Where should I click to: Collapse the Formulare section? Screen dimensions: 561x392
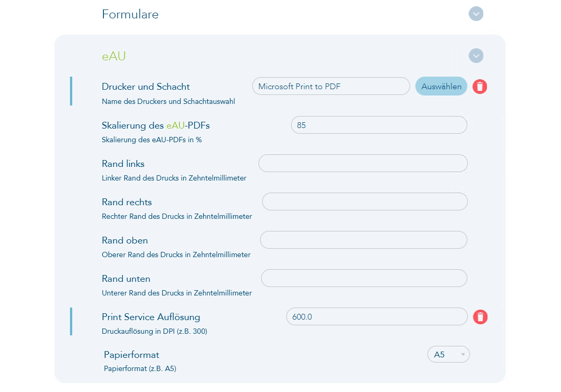(x=475, y=14)
